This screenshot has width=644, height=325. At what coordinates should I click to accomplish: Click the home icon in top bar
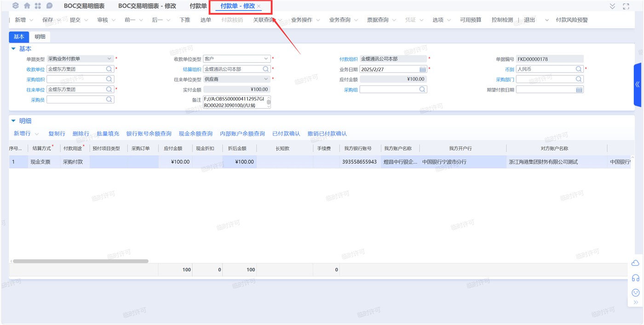tap(27, 6)
